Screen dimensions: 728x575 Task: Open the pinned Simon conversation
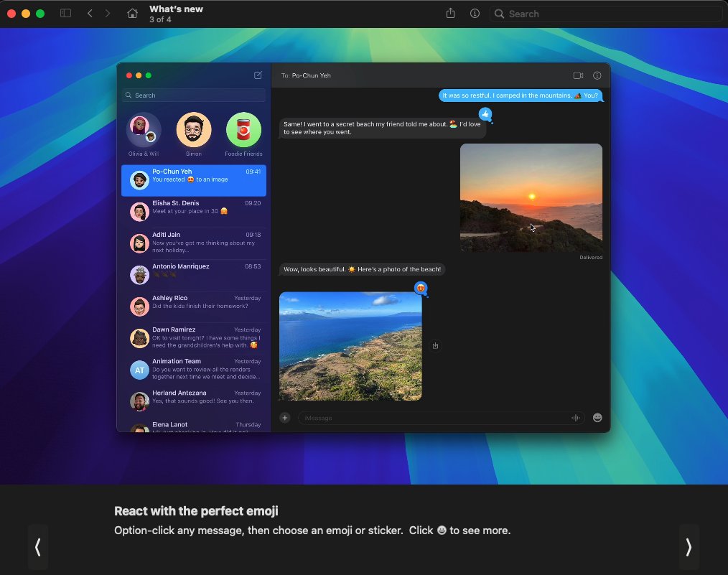194,134
